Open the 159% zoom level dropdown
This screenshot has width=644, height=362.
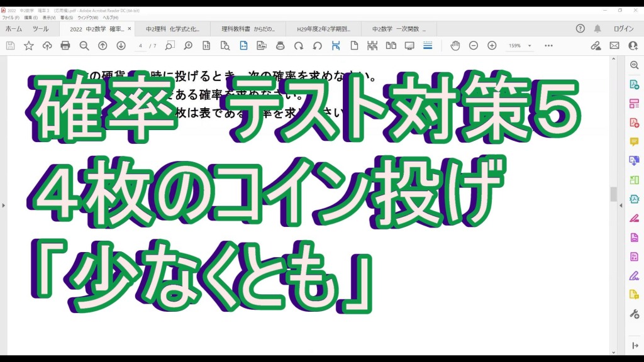(519, 46)
